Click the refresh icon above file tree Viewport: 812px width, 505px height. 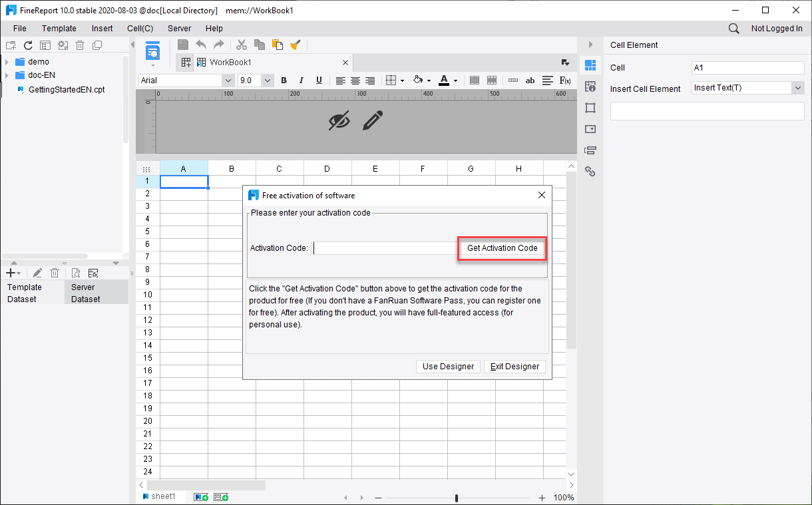point(28,45)
